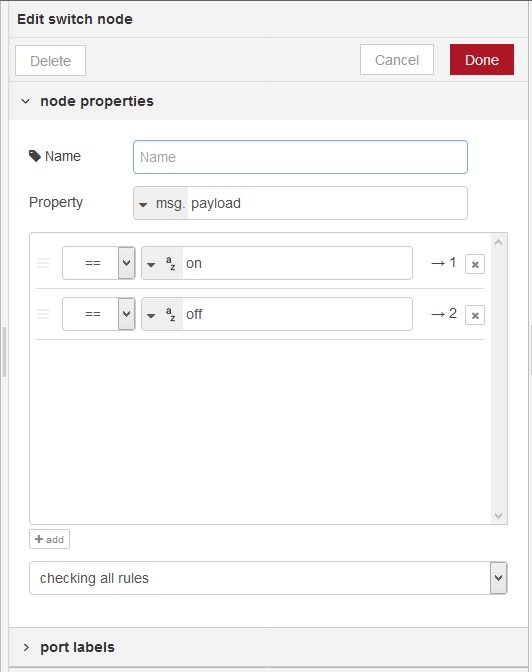Open the msg. property type selector
Viewport: 532px width, 672px height.
(x=161, y=203)
